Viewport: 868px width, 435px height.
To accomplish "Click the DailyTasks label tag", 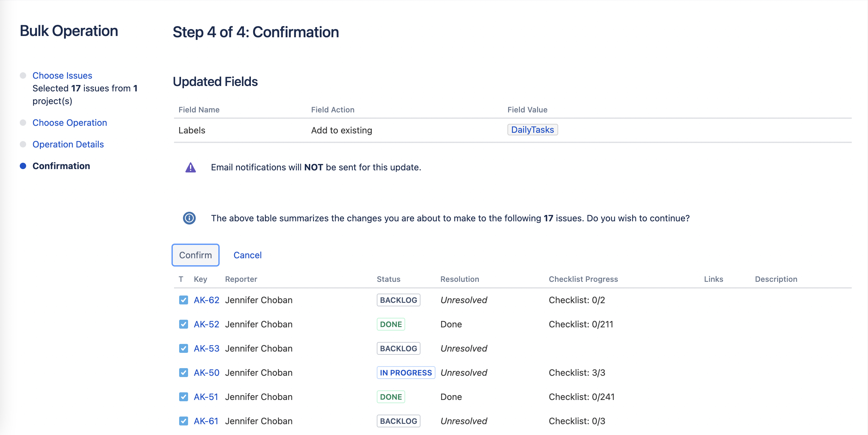I will pos(532,130).
